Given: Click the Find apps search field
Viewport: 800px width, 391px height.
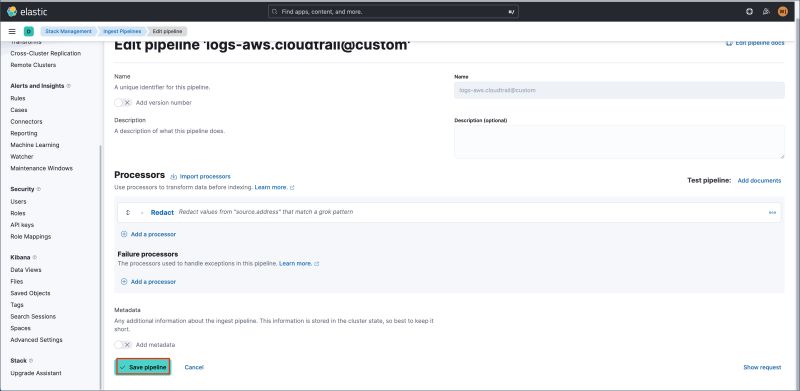Looking at the screenshot, I should [393, 11].
